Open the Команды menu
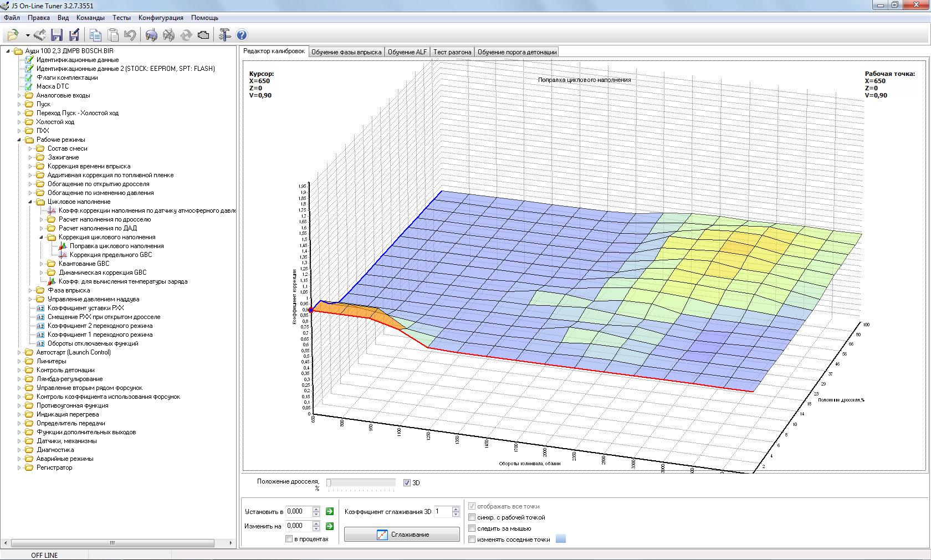This screenshot has height=560, width=931. (x=90, y=18)
